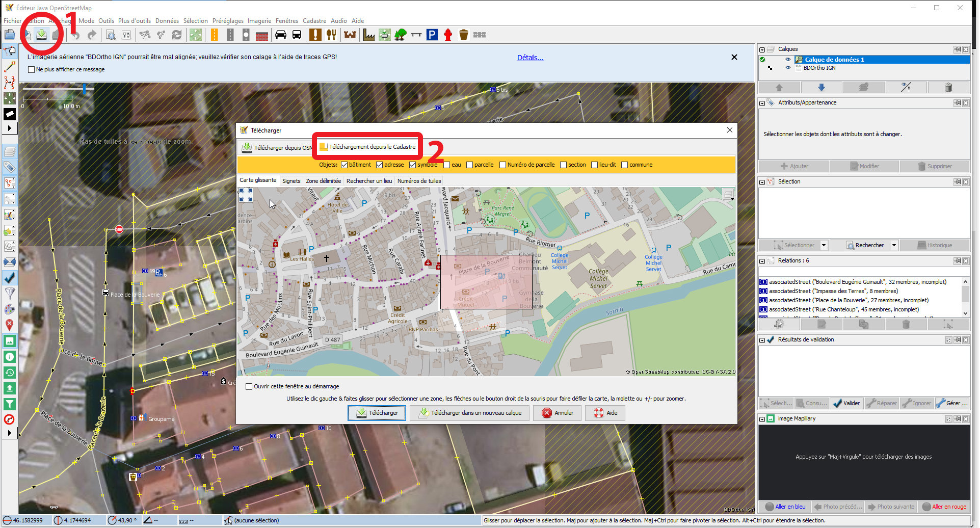Click the blue parking preset icon
Viewport: 980px width, 528px height.
(432, 35)
